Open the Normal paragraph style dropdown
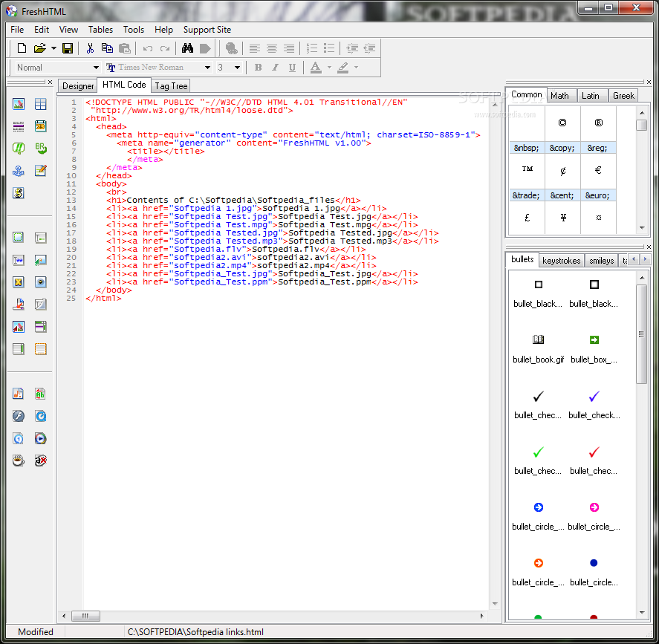The height and width of the screenshot is (644, 659). tap(96, 68)
